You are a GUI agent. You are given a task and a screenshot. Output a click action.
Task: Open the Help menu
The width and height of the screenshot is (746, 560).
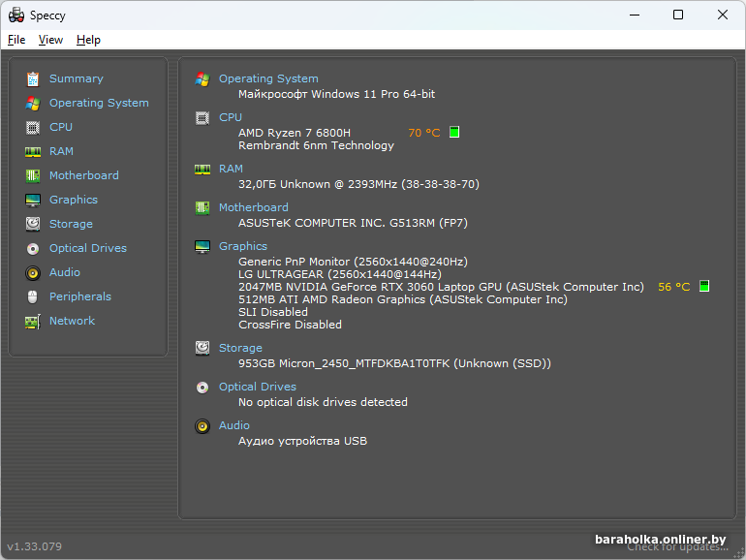(x=88, y=40)
